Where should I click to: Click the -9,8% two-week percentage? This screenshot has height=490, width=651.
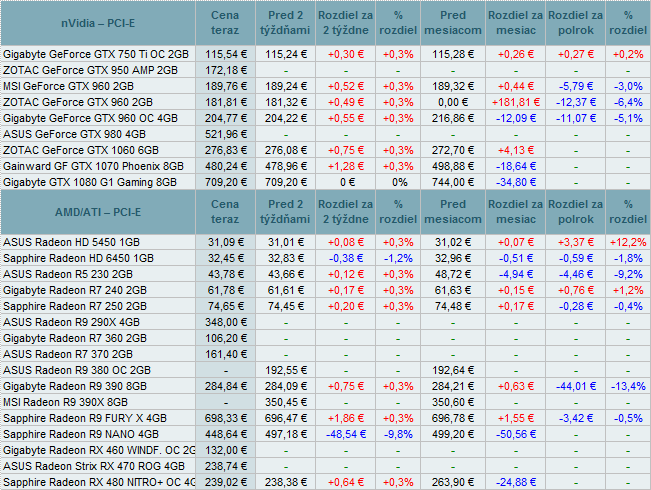[x=398, y=434]
